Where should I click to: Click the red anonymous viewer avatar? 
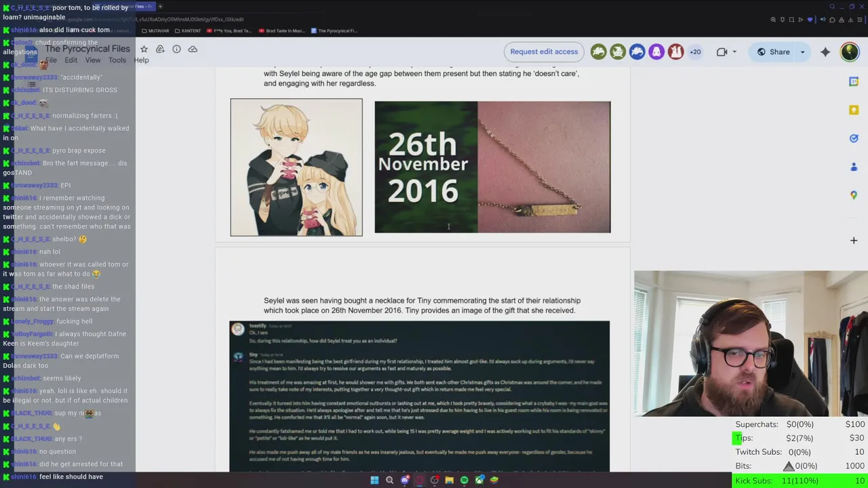click(675, 52)
